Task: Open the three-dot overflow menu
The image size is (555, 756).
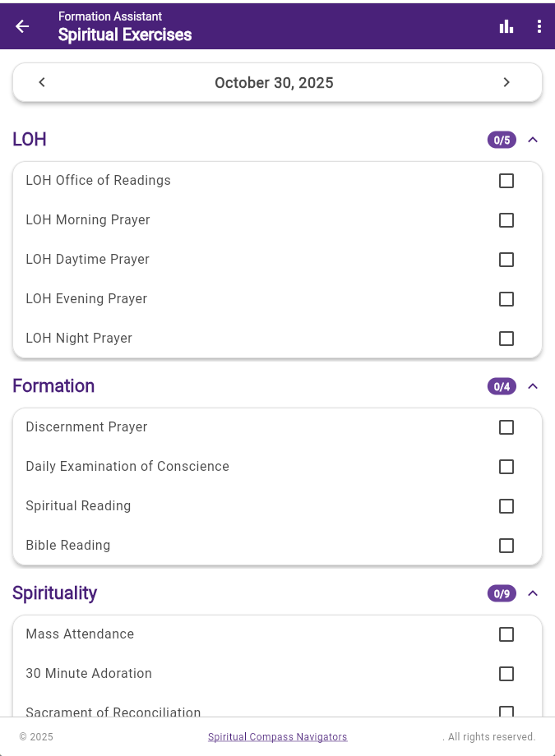Action: pos(539,25)
